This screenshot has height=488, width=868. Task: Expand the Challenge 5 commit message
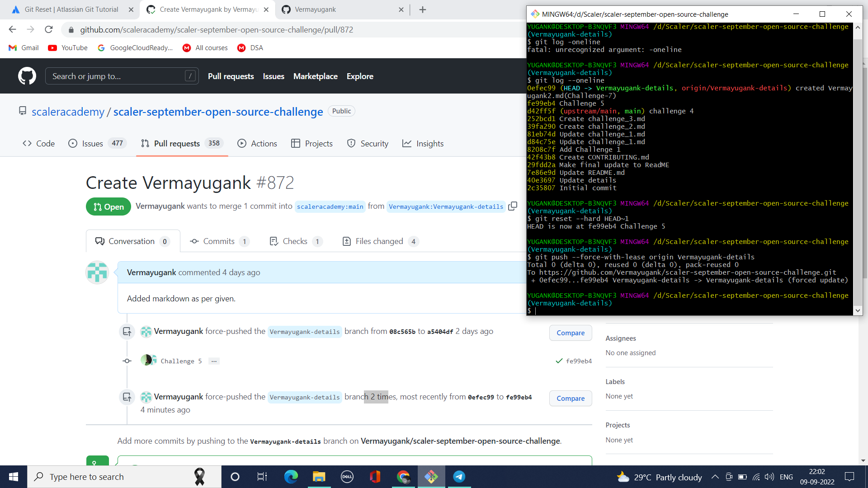pos(213,361)
